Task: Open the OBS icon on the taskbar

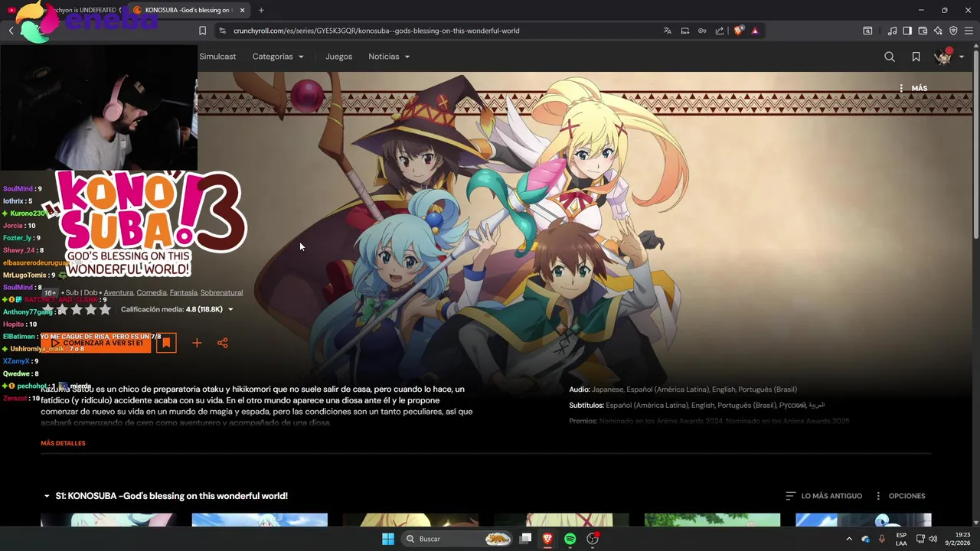Action: click(593, 539)
